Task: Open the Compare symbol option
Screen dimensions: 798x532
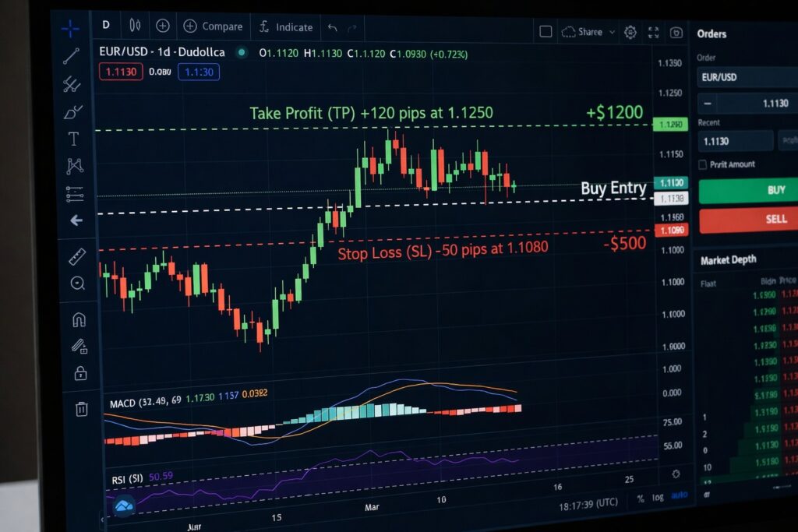Action: [213, 26]
